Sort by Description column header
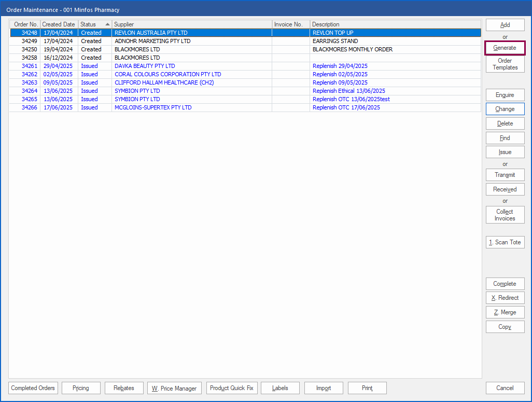The height and width of the screenshot is (402, 532). click(x=395, y=24)
